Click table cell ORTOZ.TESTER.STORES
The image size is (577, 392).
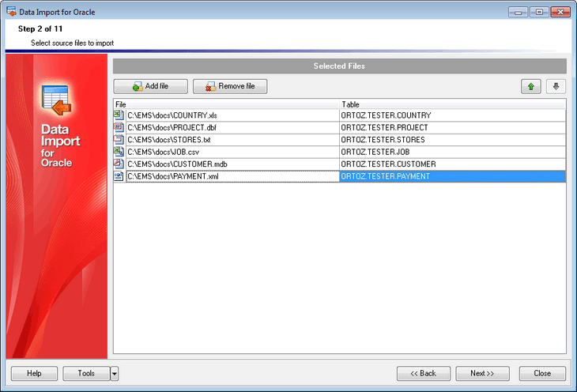[x=452, y=140]
